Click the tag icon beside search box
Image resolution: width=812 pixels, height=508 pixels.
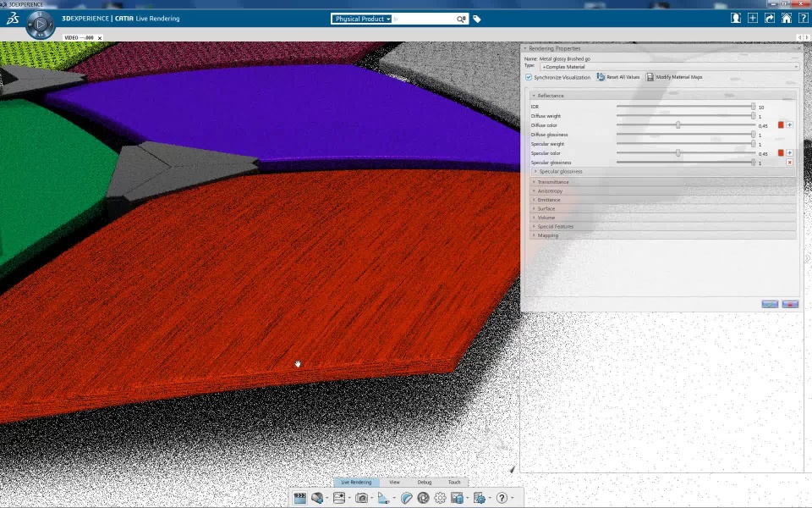477,19
